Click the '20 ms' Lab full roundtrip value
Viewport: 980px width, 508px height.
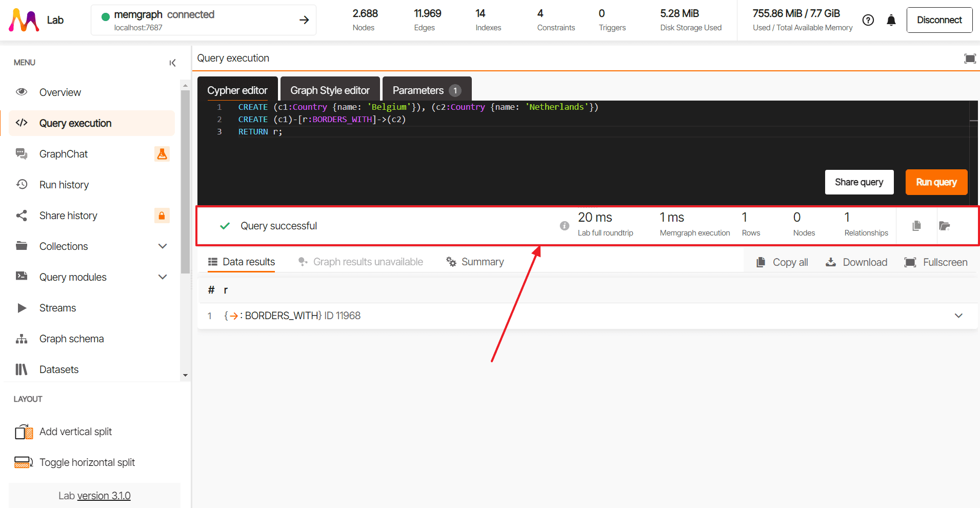pos(595,218)
